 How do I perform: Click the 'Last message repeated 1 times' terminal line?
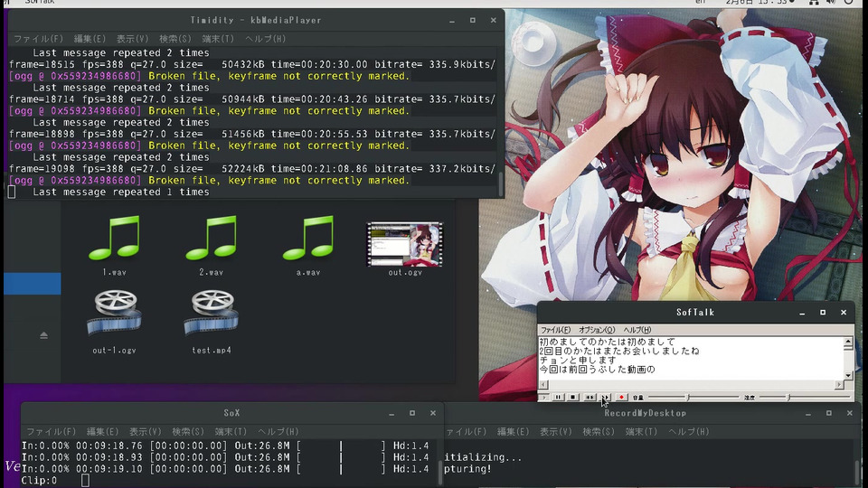pyautogui.click(x=121, y=192)
